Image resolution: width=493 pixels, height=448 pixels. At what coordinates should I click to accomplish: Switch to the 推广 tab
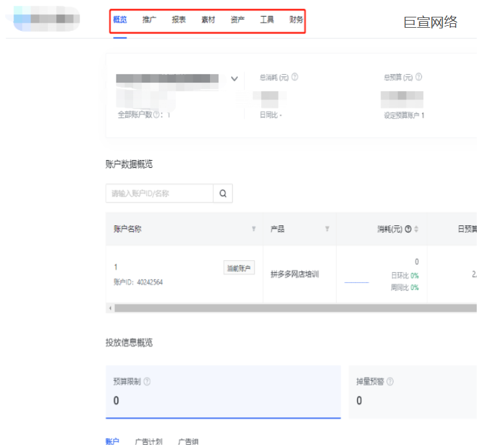(x=149, y=20)
